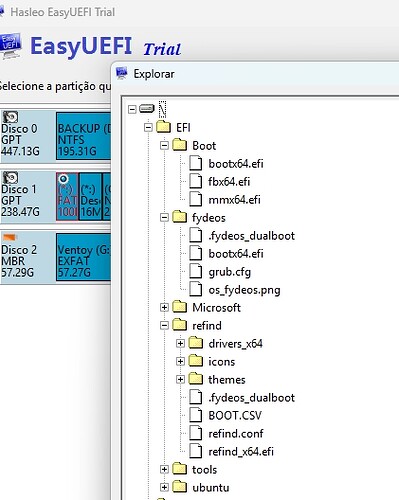Select the refind_x64.efi file name
Viewport: 399px width, 500px height.
[x=241, y=452]
